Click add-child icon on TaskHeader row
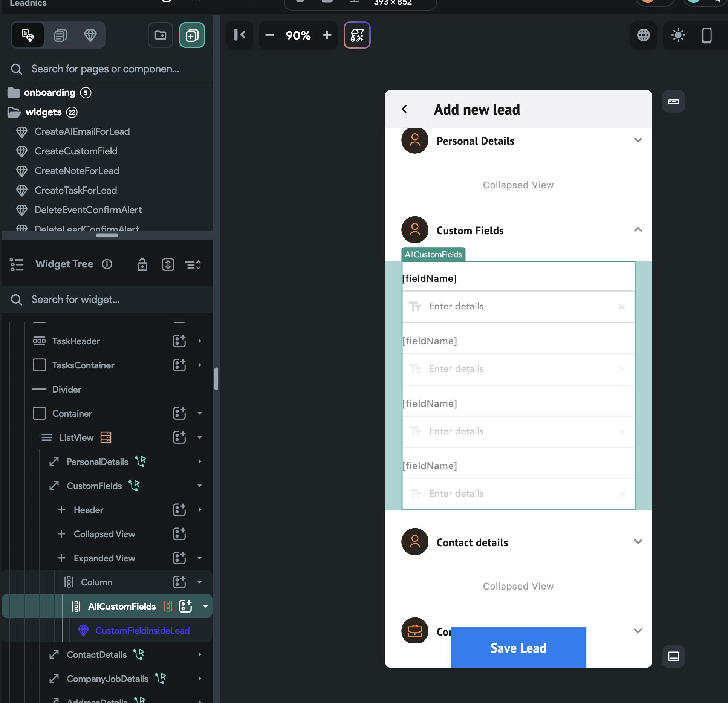 click(179, 341)
